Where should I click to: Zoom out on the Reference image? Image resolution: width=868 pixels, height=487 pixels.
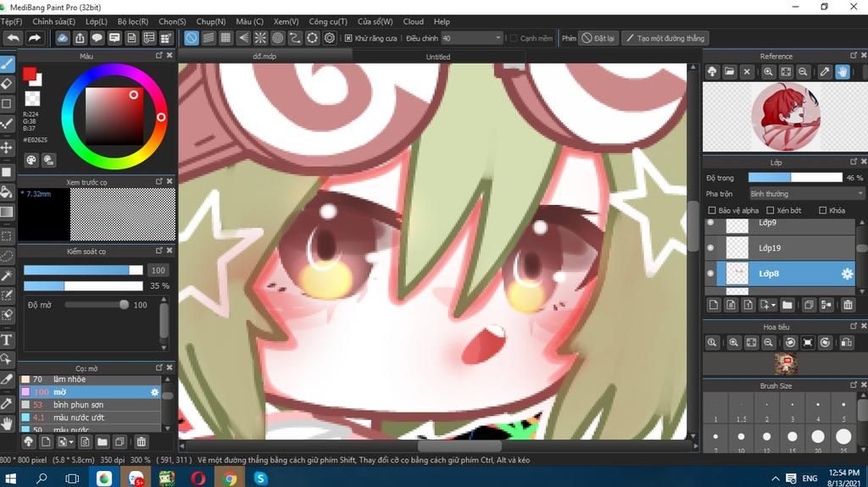coord(803,72)
